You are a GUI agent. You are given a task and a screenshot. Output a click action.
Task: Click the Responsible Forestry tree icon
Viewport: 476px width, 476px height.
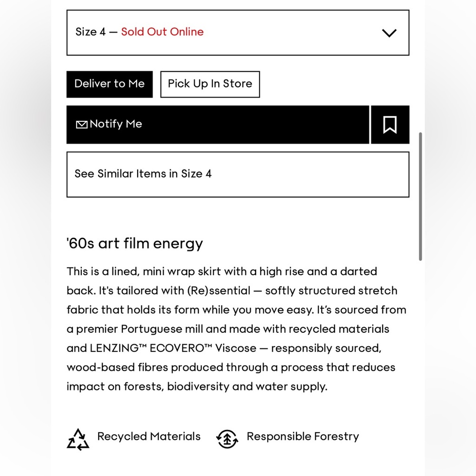coord(228,439)
